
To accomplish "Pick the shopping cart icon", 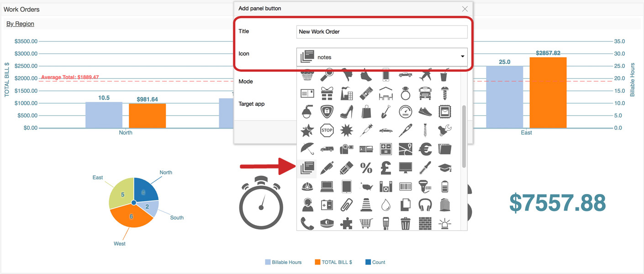I will [366, 223].
